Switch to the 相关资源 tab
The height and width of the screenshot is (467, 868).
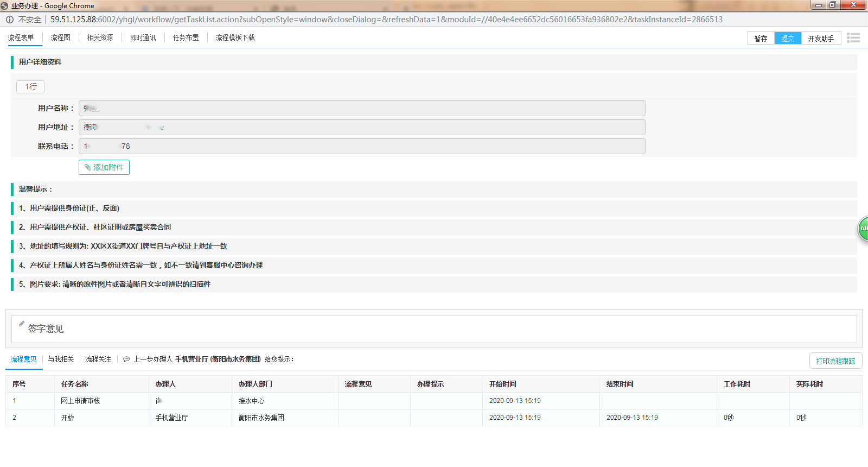pos(100,37)
